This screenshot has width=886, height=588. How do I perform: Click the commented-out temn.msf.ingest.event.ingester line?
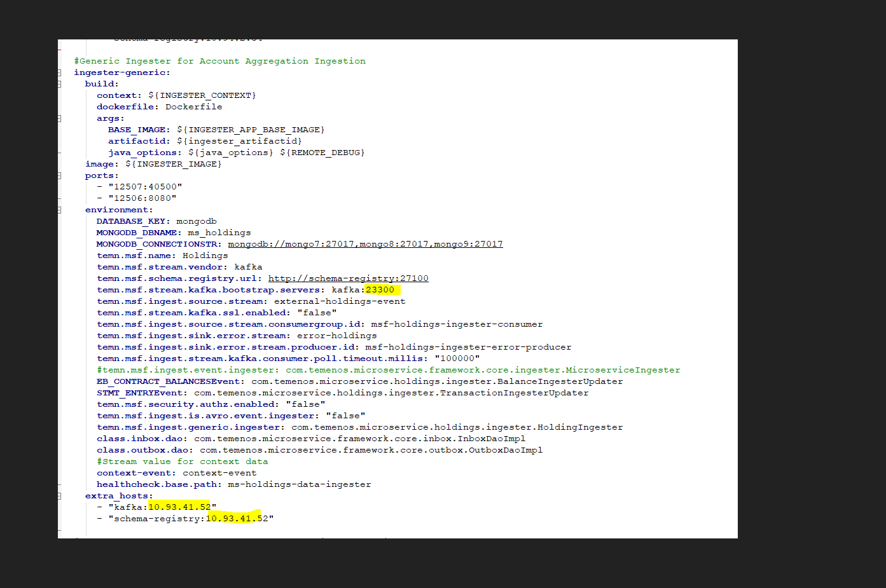tap(388, 370)
